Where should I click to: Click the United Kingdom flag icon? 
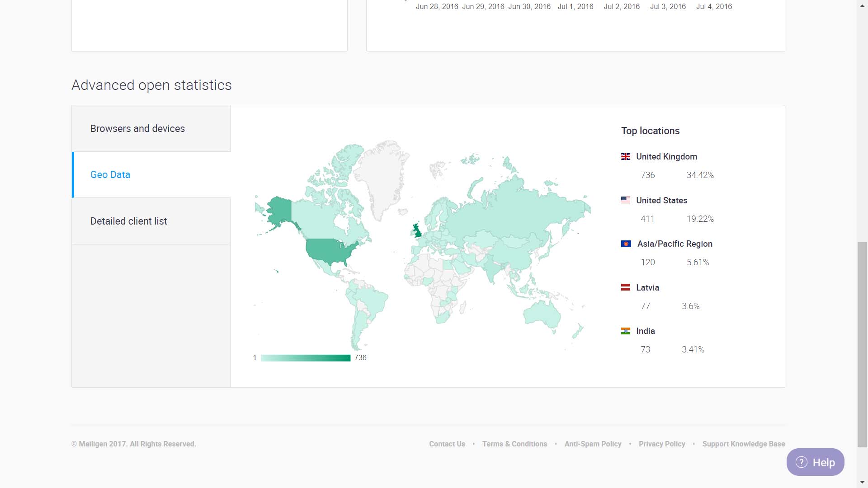(x=626, y=156)
